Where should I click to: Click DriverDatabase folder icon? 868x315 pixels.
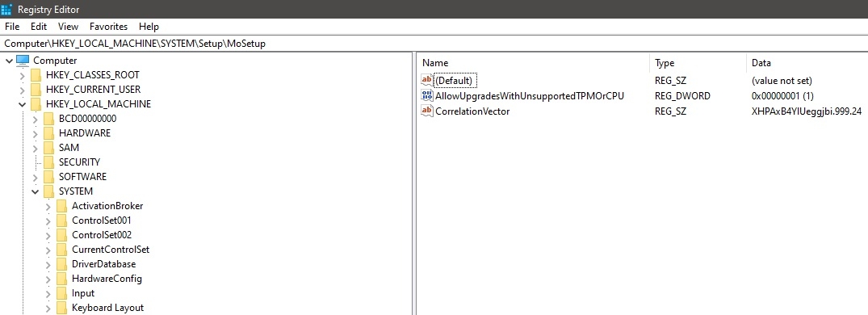[62, 264]
